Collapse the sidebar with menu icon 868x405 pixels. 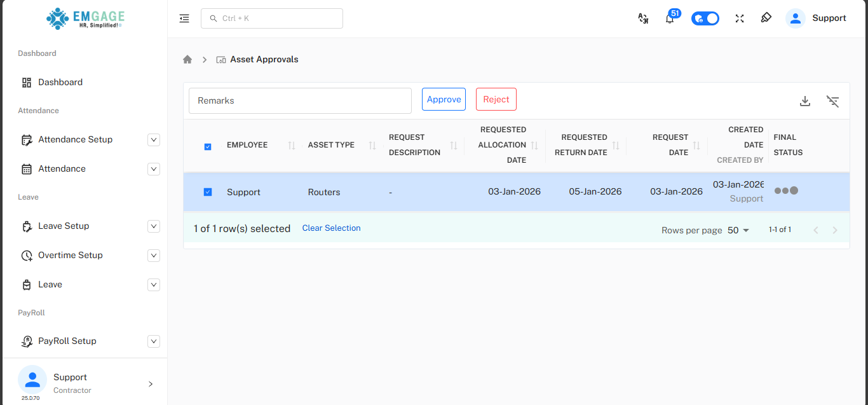tap(184, 18)
